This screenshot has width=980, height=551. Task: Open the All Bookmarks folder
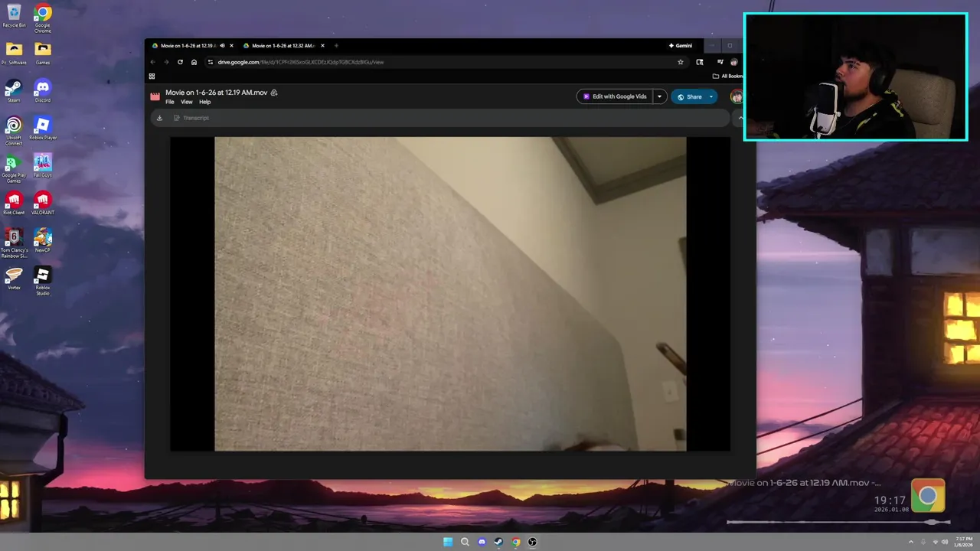coord(727,76)
